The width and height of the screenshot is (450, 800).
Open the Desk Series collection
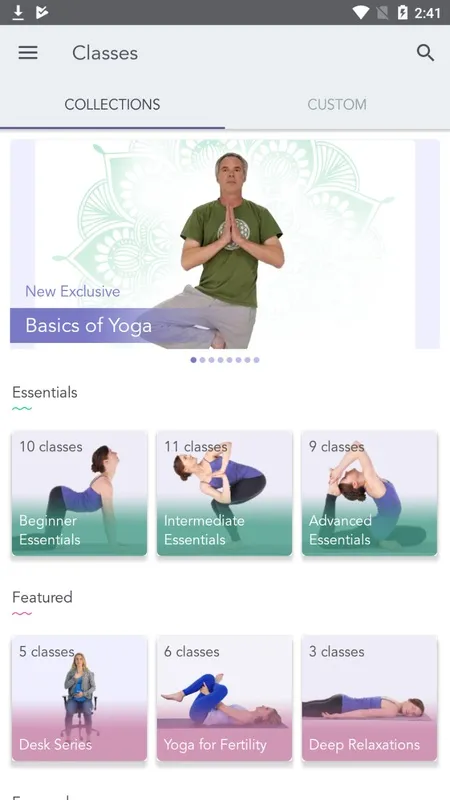80,698
